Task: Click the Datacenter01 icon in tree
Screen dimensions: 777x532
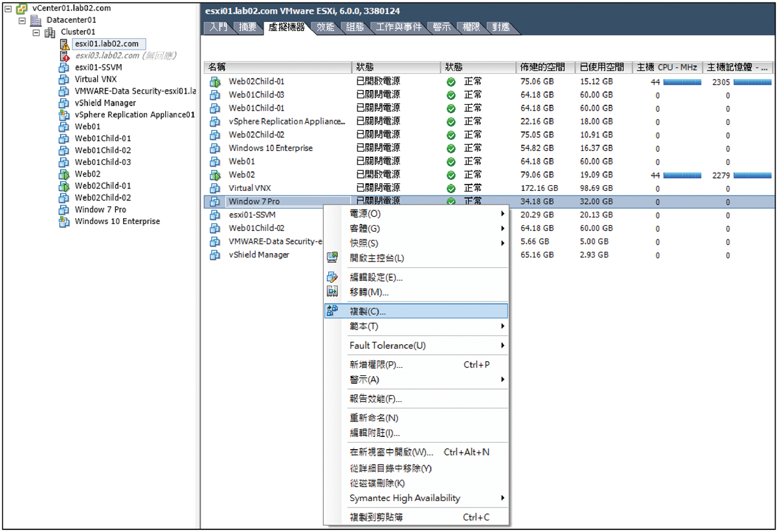Action: (x=36, y=20)
